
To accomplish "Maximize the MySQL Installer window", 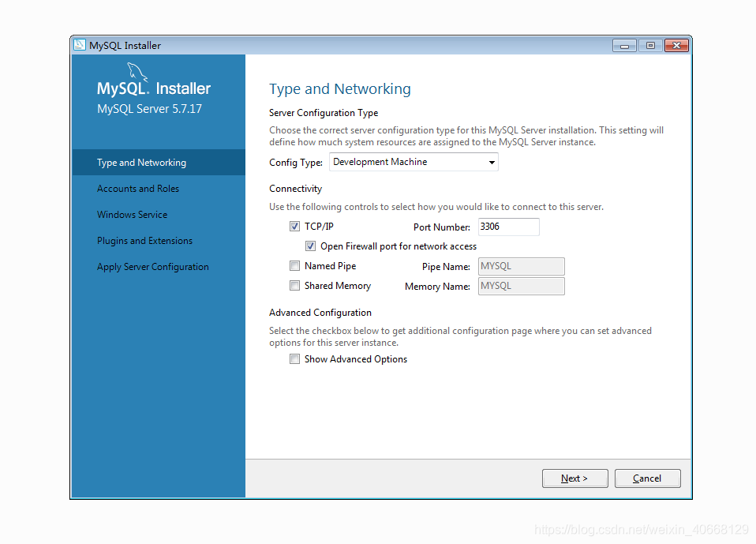I will [x=650, y=45].
